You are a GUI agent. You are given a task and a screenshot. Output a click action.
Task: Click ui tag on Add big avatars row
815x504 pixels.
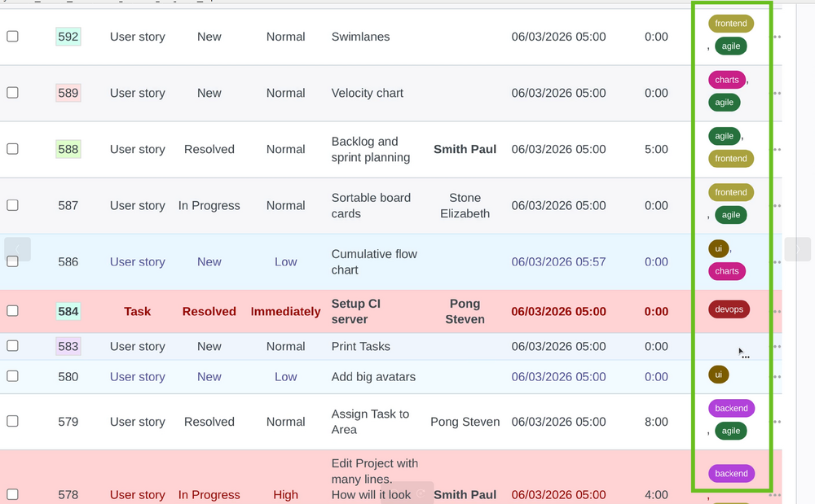718,375
